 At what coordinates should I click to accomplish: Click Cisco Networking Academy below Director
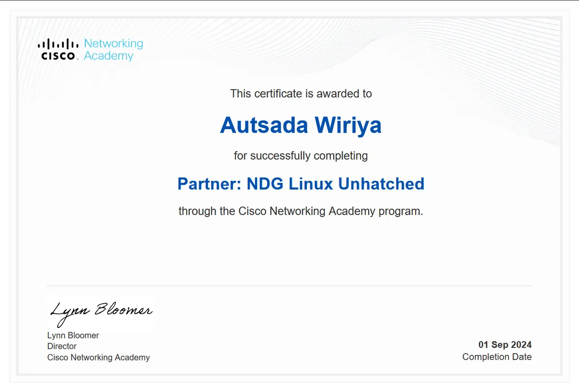click(98, 357)
